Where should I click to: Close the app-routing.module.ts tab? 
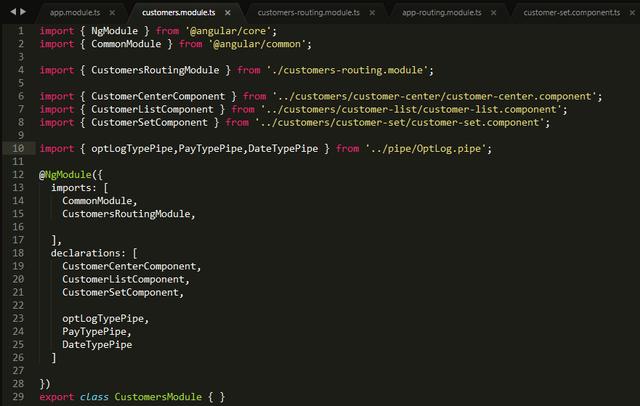(x=494, y=13)
